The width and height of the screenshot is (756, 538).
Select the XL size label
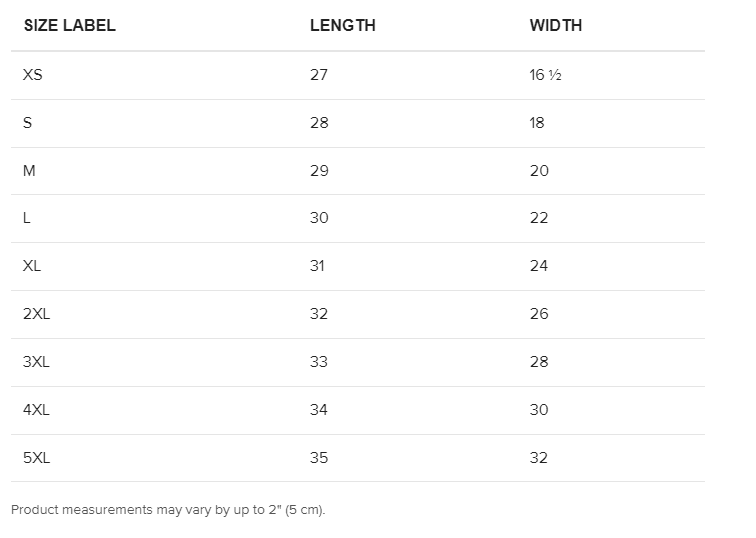point(32,266)
